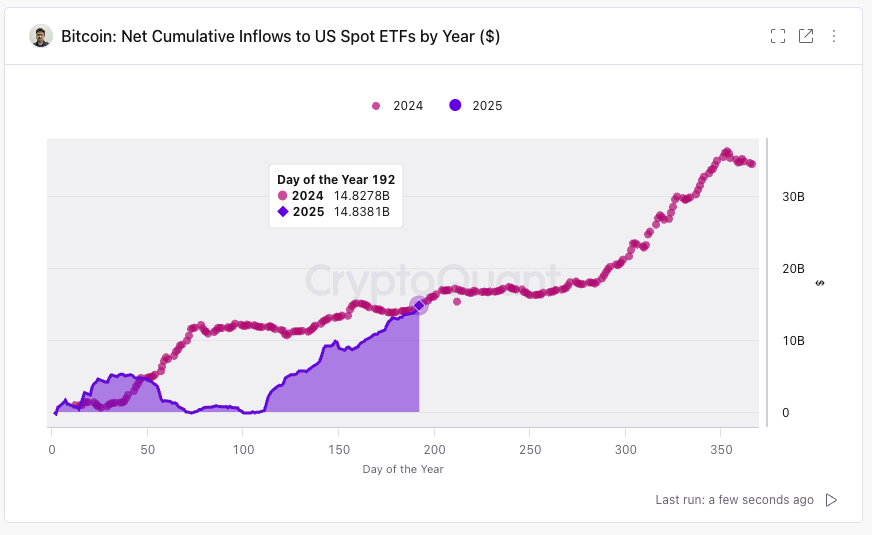Open the chart in fullscreen mode

[x=778, y=36]
